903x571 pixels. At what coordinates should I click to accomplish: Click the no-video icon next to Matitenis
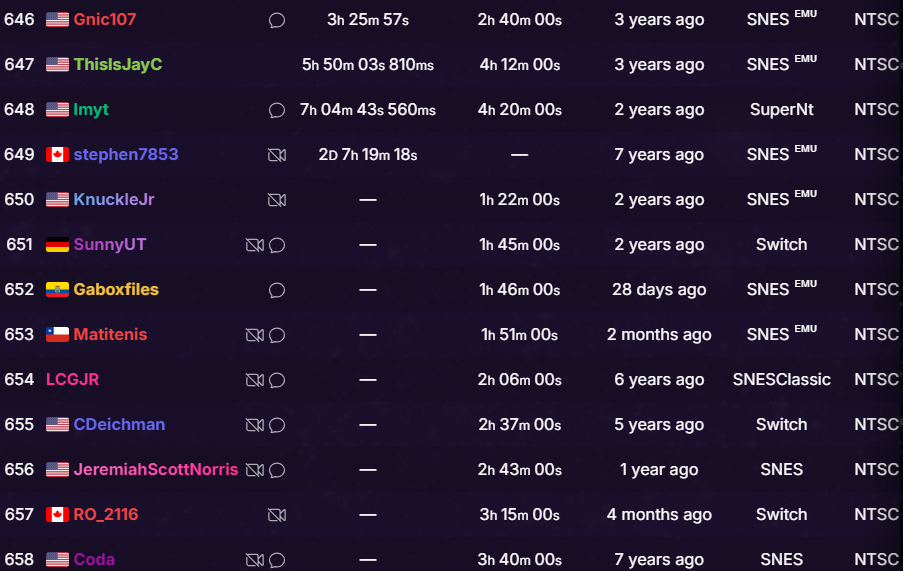[x=254, y=335]
